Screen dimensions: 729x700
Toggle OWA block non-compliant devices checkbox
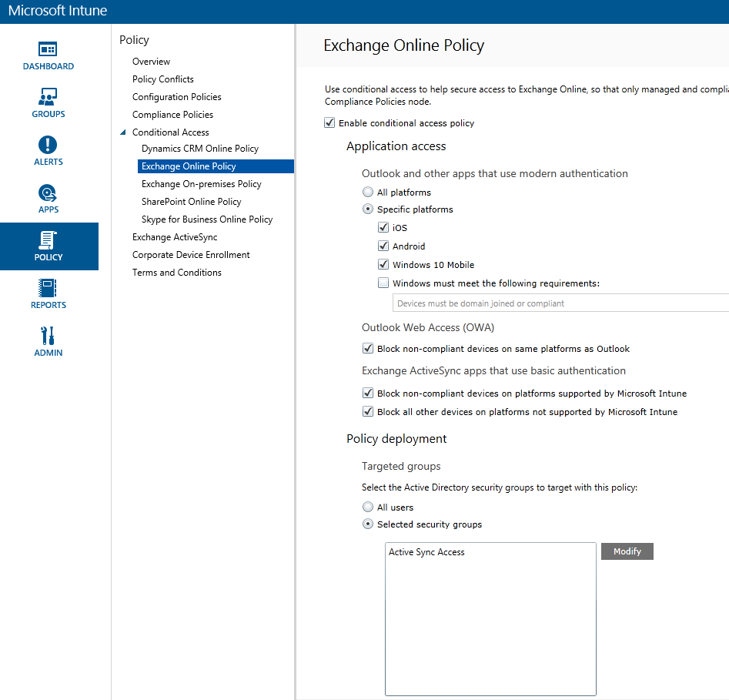pos(368,348)
